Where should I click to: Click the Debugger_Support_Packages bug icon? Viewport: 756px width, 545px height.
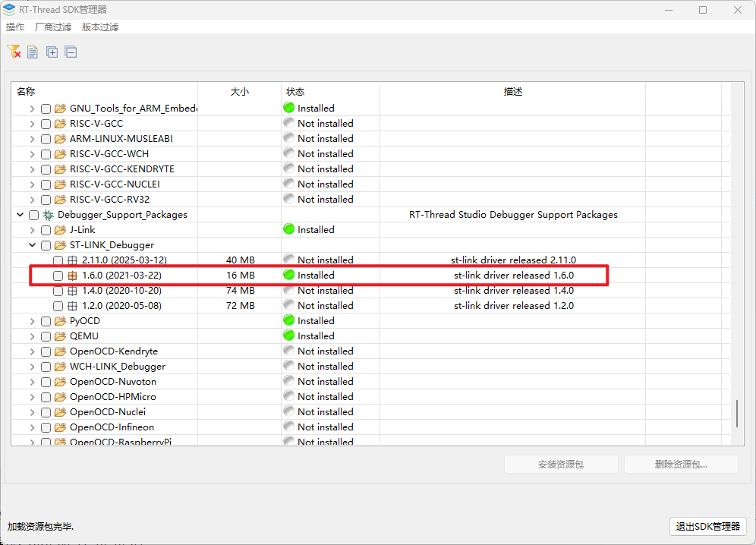49,215
